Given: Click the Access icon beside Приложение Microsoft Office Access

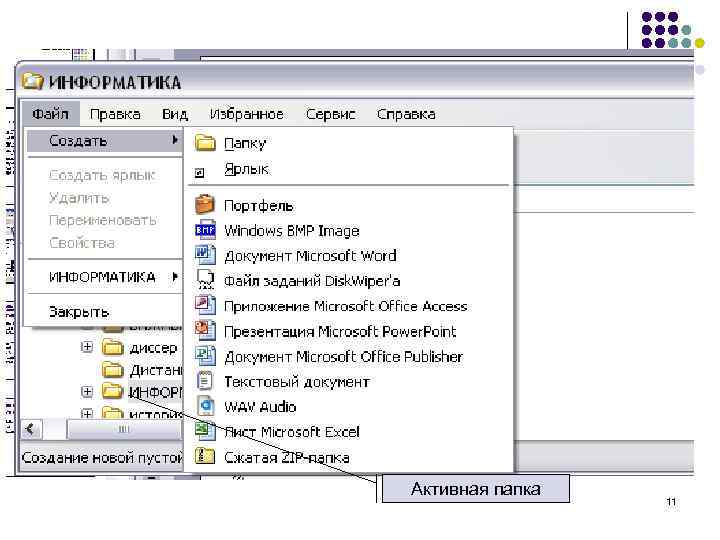Looking at the screenshot, I should (x=205, y=304).
